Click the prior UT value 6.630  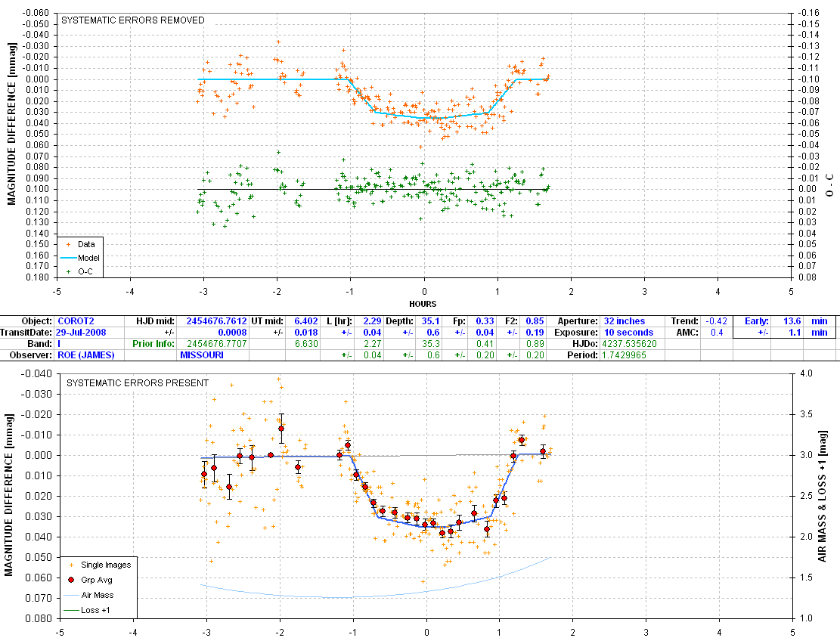pos(306,344)
